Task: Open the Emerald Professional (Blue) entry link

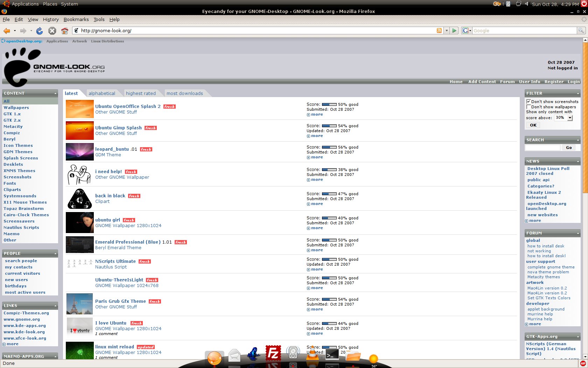Action: point(128,242)
